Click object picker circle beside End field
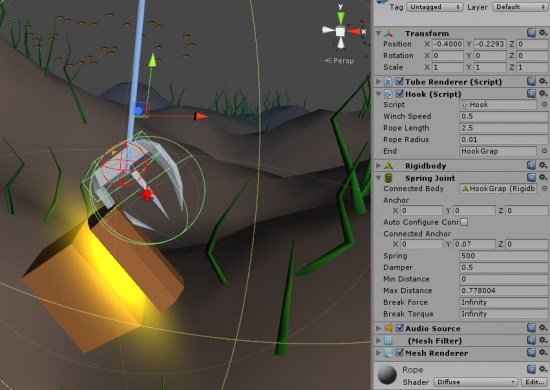Viewport: 550px width, 390px height. click(544, 151)
